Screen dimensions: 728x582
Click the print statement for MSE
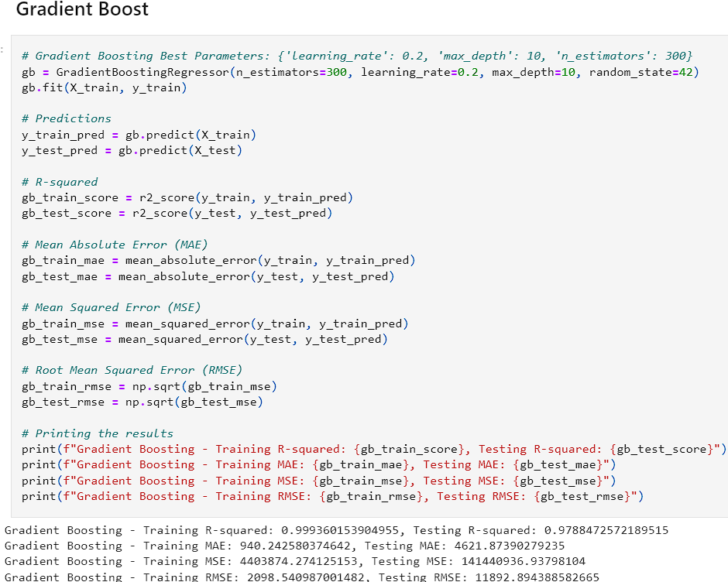tap(318, 481)
